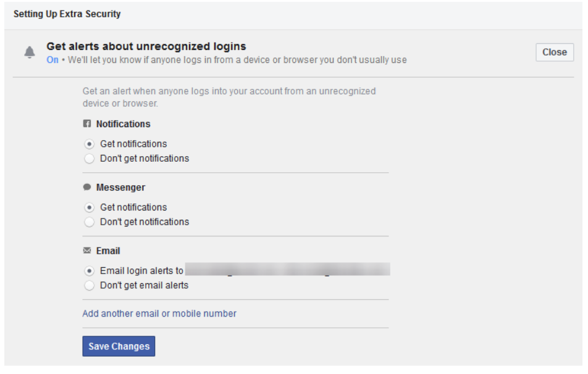Click the 'Notifications' section heading
Viewport: 588px width, 374px height.
click(x=123, y=124)
